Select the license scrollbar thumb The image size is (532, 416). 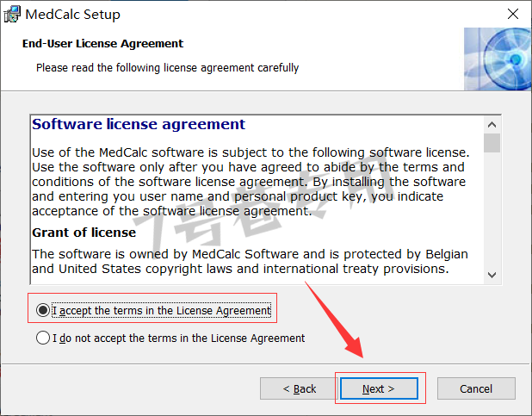(492, 143)
